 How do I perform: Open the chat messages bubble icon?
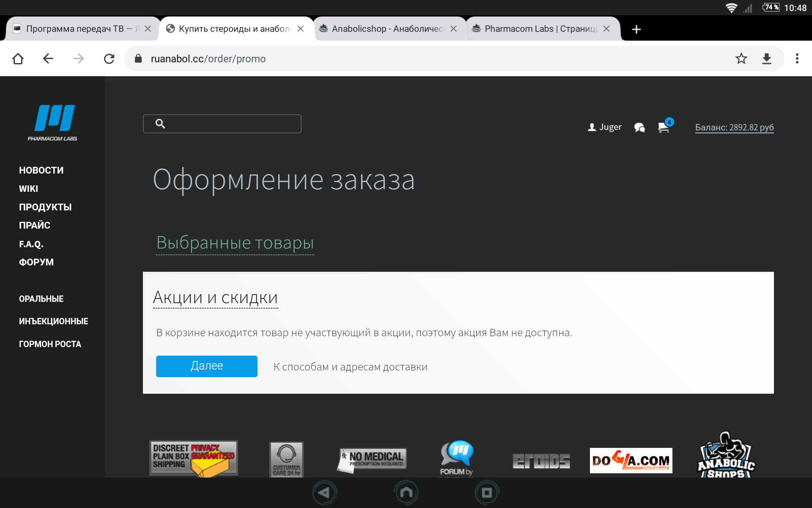coord(639,127)
